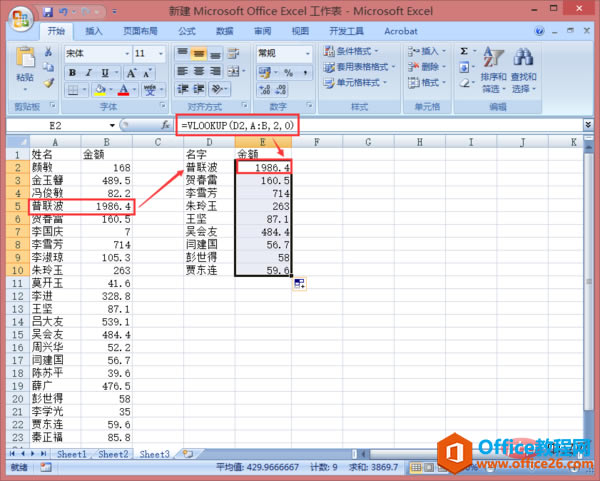Toggle top vertical alignment
600x481 pixels.
(183, 54)
